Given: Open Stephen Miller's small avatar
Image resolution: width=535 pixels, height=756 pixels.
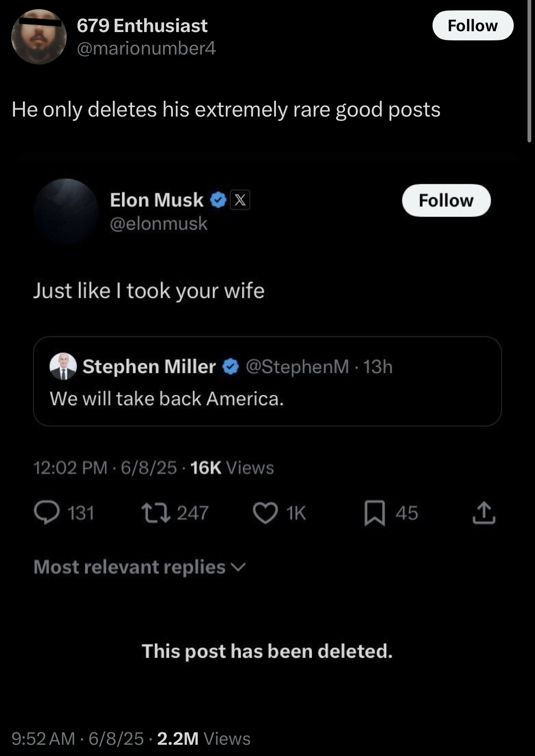Looking at the screenshot, I should coord(63,367).
